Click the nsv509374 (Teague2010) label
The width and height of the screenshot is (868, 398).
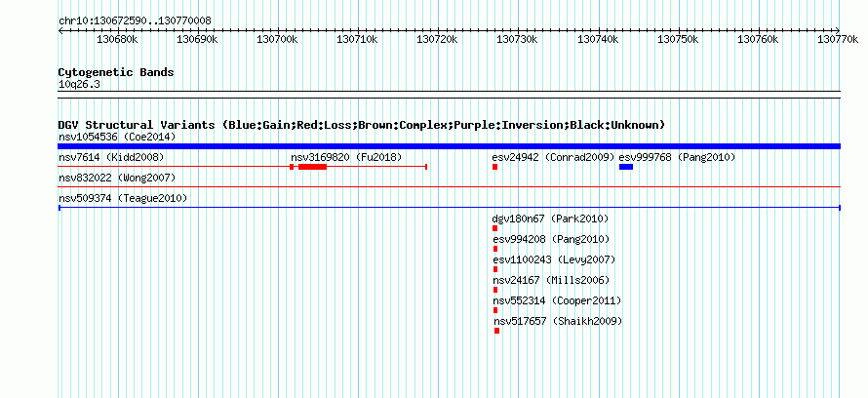click(123, 198)
